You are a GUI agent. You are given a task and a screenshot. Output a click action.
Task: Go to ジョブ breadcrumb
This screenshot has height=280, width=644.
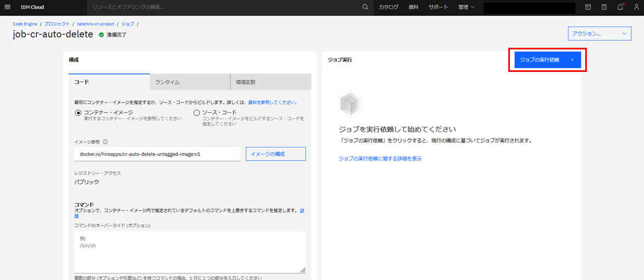127,24
